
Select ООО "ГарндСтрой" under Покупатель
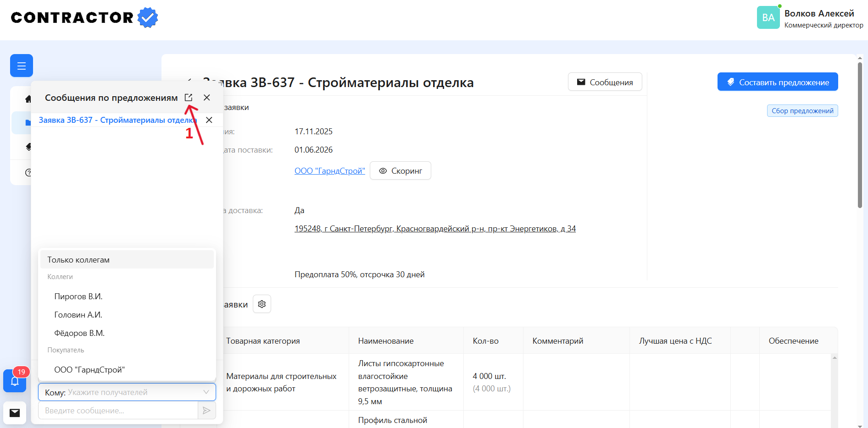click(x=90, y=369)
